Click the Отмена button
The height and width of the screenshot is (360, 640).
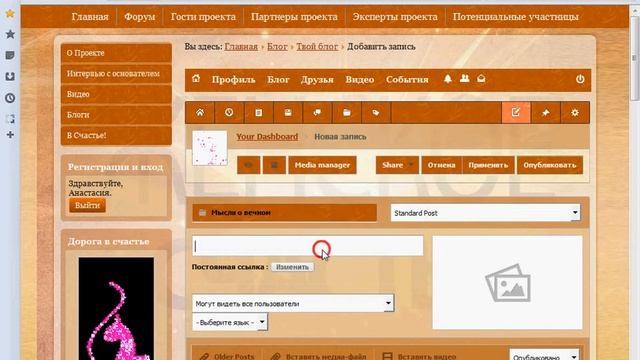[x=441, y=165]
